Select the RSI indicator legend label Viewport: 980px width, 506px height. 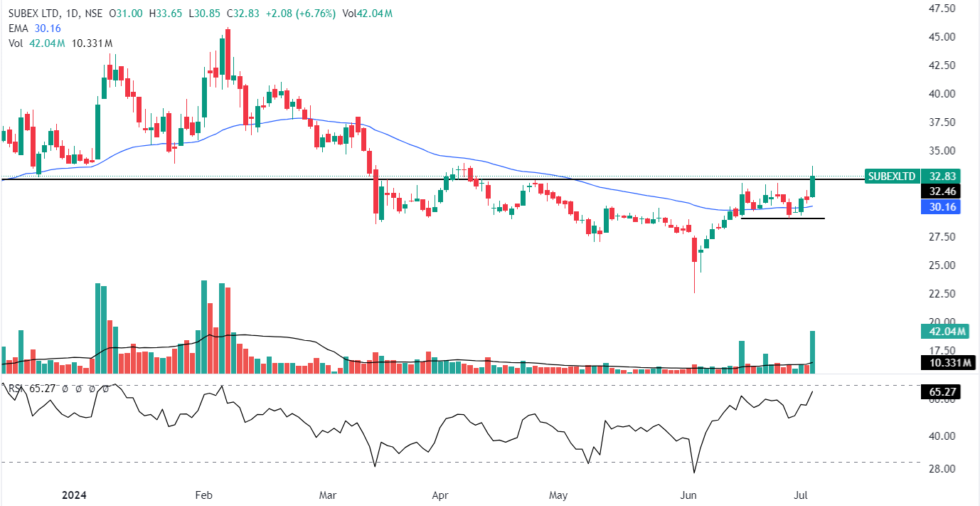click(x=16, y=389)
